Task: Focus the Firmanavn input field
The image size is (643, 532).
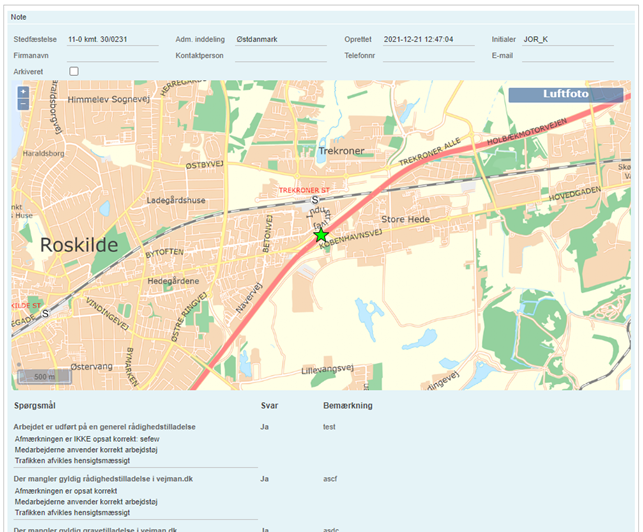Action: (112, 55)
